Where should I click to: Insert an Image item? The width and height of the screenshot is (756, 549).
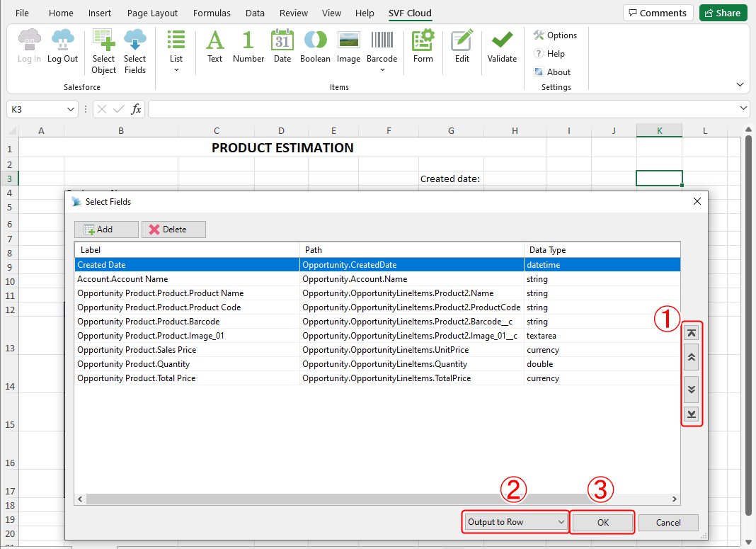348,46
